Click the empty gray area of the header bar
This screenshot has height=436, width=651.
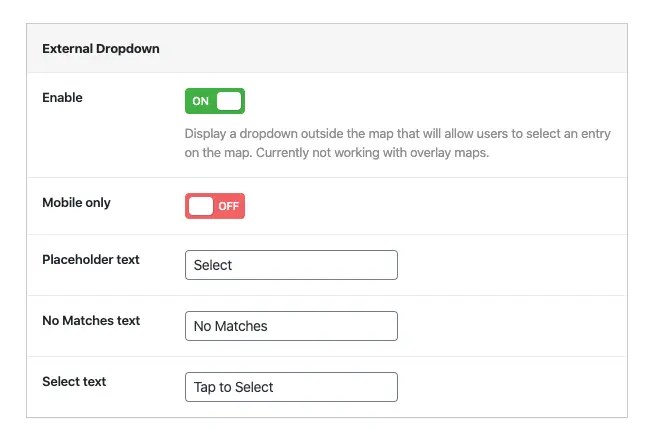[x=400, y=48]
